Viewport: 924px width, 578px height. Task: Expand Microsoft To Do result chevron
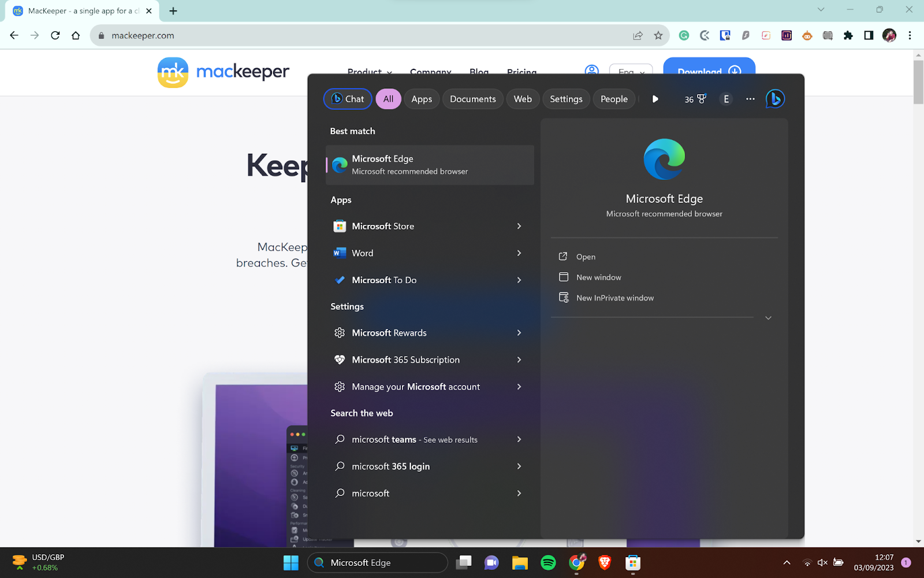519,280
